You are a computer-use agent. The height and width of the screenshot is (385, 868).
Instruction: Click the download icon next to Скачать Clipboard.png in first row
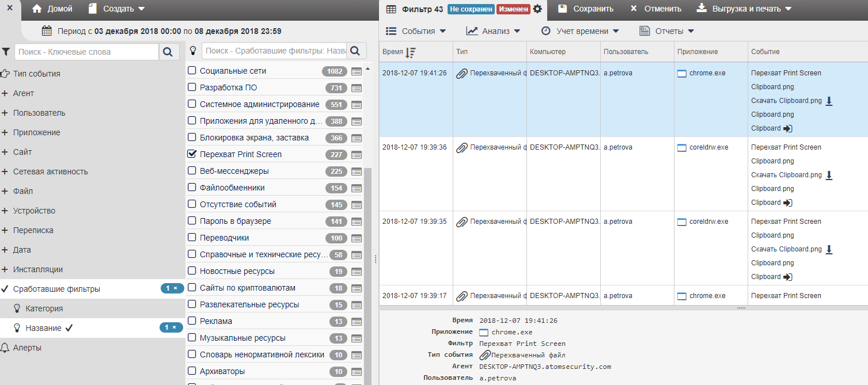point(829,101)
